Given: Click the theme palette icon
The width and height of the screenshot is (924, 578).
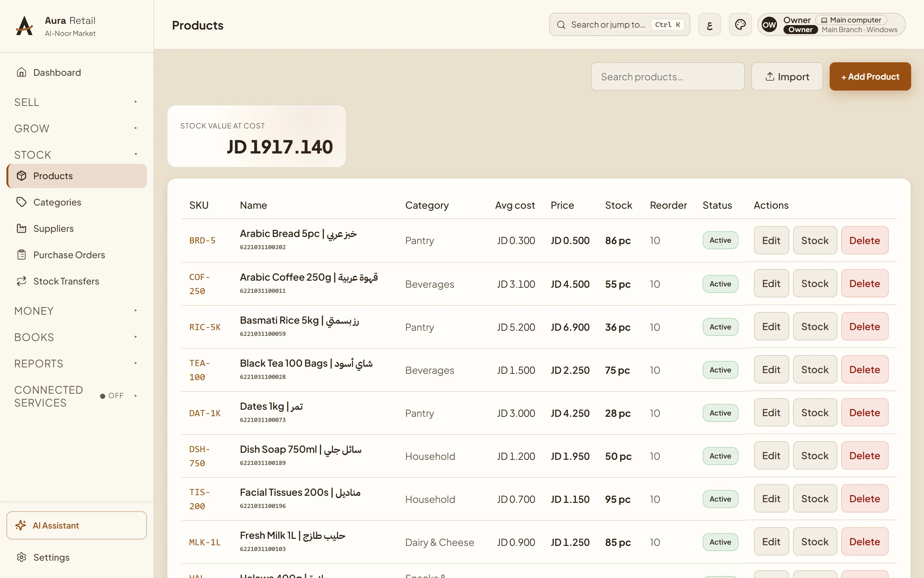Looking at the screenshot, I should click(x=740, y=24).
